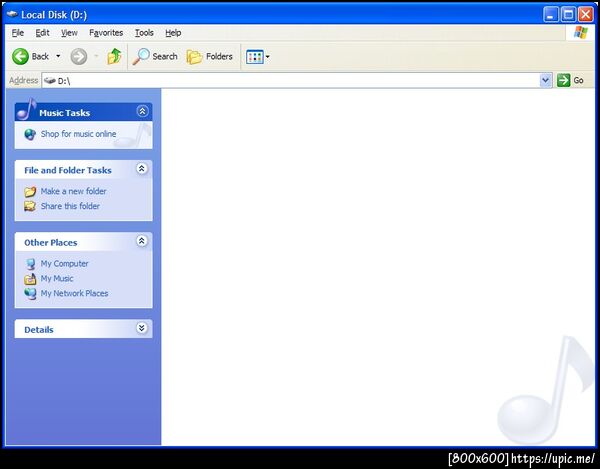Open the Back history dropdown arrow
Viewport: 600px width, 469px height.
point(58,56)
